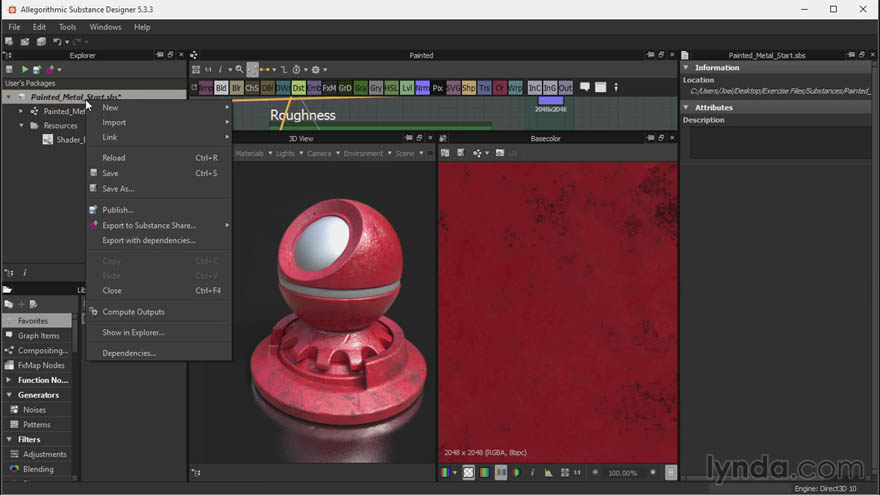Image resolution: width=880 pixels, height=495 pixels.
Task: Click the undo arrow in main toolbar
Action: 57,42
